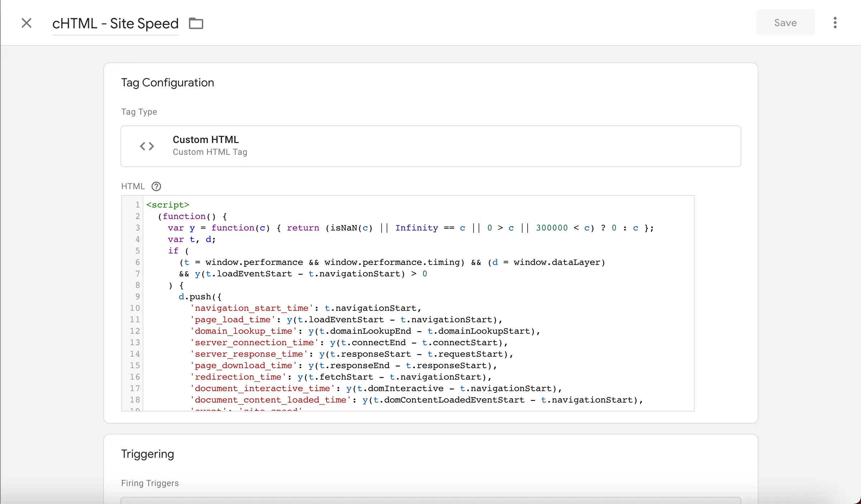
Task: Click the Triggering section heading
Action: [148, 454]
